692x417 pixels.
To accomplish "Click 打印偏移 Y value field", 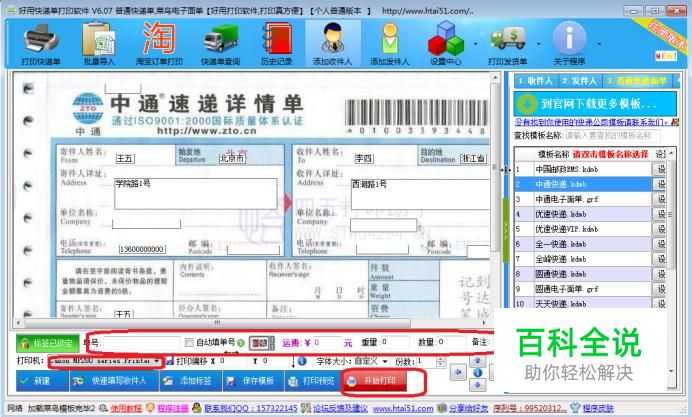I will [275, 361].
